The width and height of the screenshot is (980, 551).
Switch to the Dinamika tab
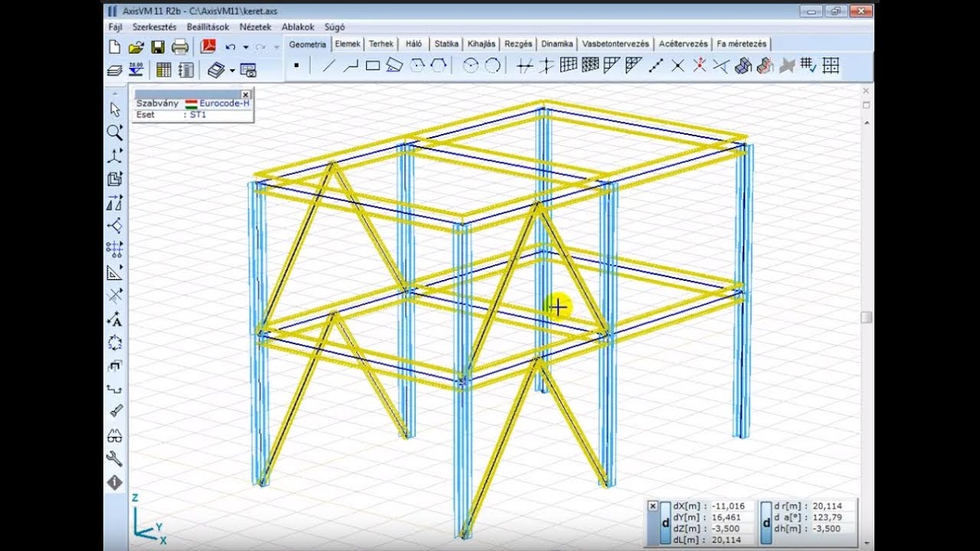click(x=557, y=44)
